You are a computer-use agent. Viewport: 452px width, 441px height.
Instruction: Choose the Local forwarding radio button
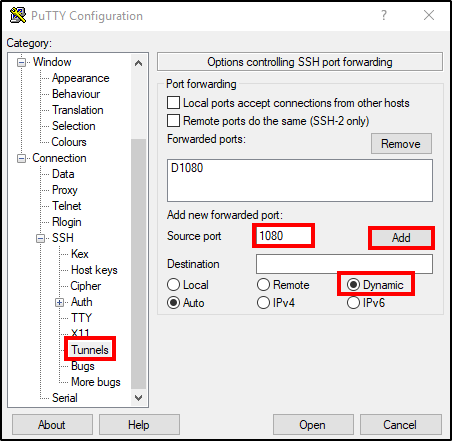click(x=173, y=285)
